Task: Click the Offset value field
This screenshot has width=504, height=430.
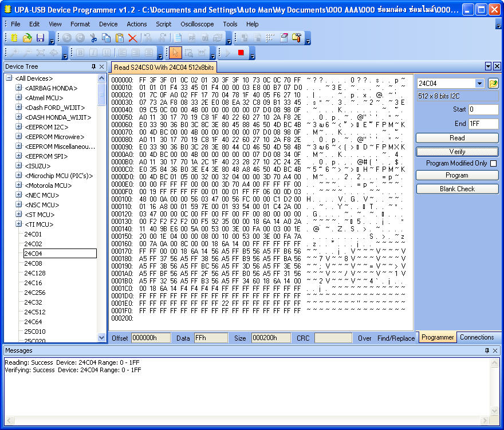Action: click(x=151, y=338)
